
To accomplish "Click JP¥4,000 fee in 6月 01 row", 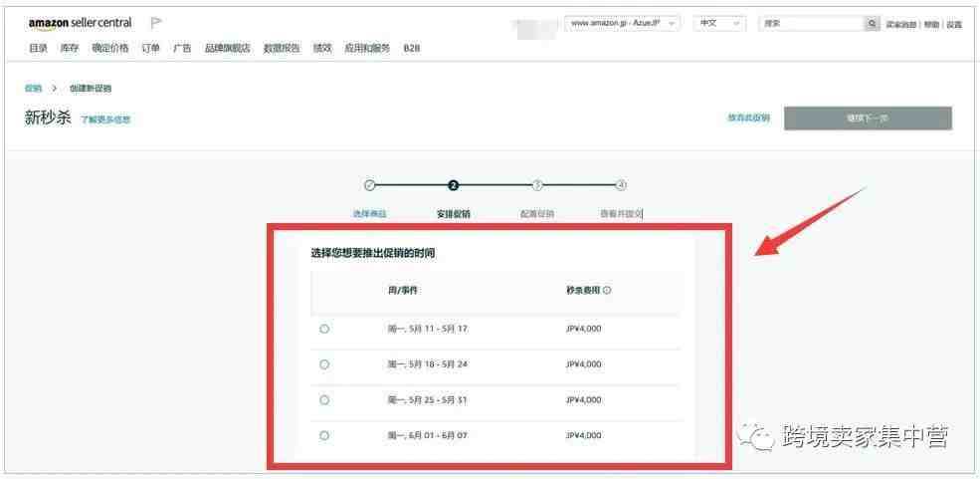I will point(583,435).
